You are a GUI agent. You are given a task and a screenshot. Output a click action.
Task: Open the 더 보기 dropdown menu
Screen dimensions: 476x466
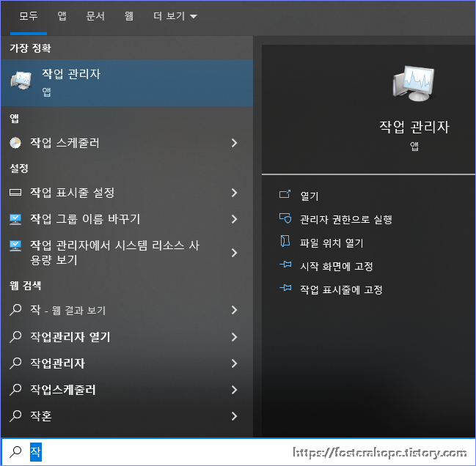click(175, 16)
